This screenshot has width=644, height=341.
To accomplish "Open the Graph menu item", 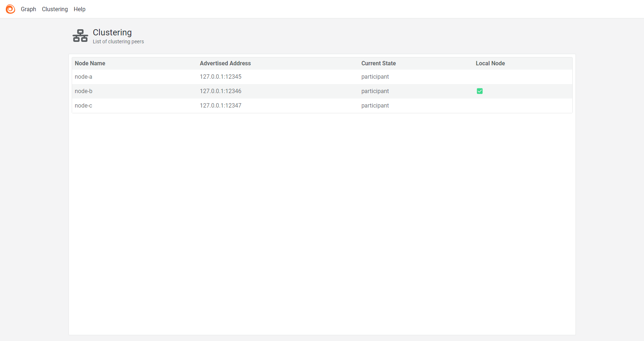I will coord(28,9).
